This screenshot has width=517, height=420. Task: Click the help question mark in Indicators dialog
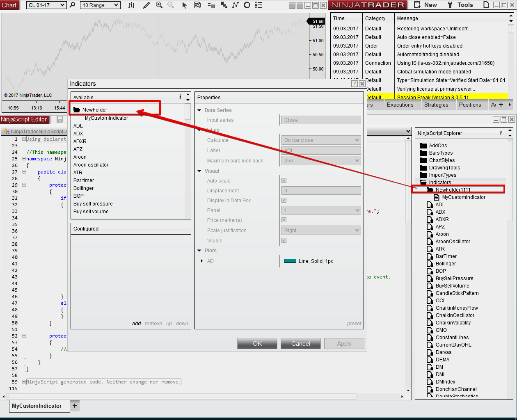355,84
